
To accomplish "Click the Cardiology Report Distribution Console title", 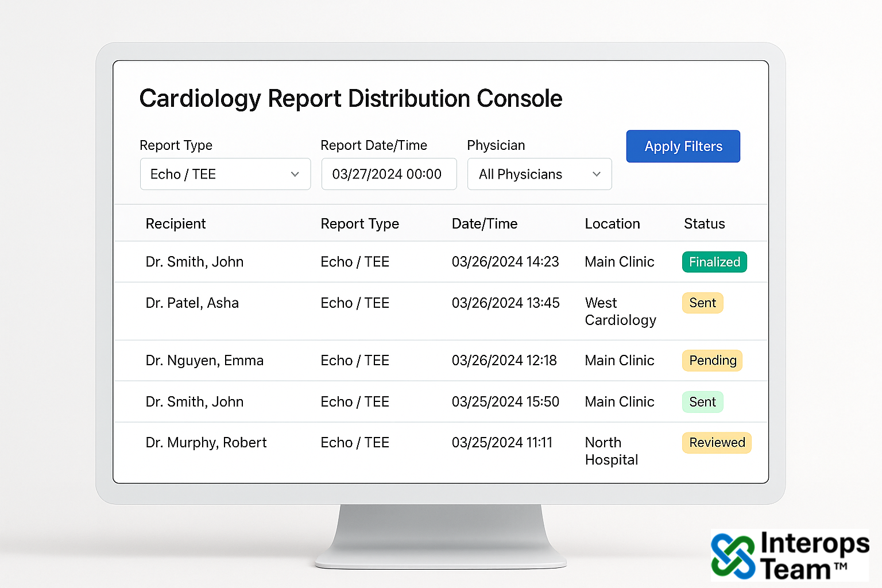I will click(351, 99).
